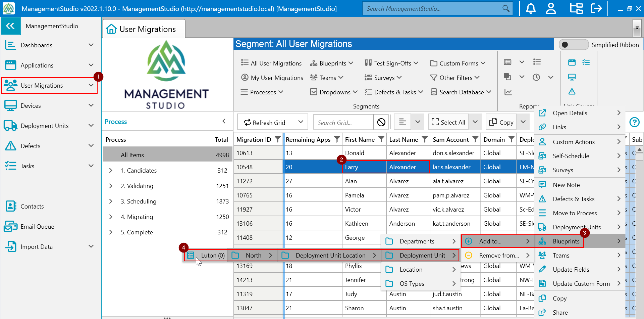Click the devices link count icon
The image size is (644, 319).
572,77
